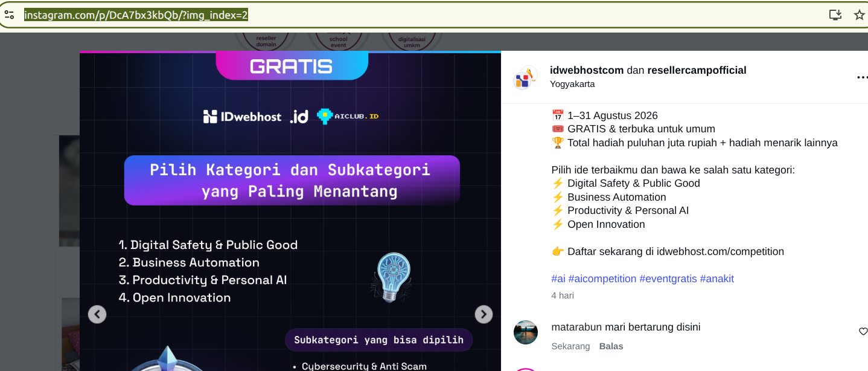Bookmark this page with the star icon

860,15
